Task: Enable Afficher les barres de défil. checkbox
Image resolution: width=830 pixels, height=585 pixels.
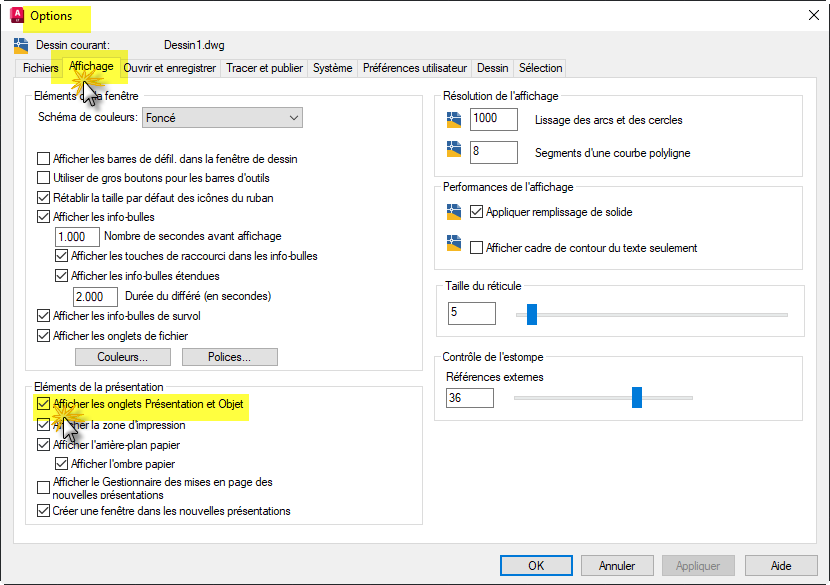Action: [43, 158]
